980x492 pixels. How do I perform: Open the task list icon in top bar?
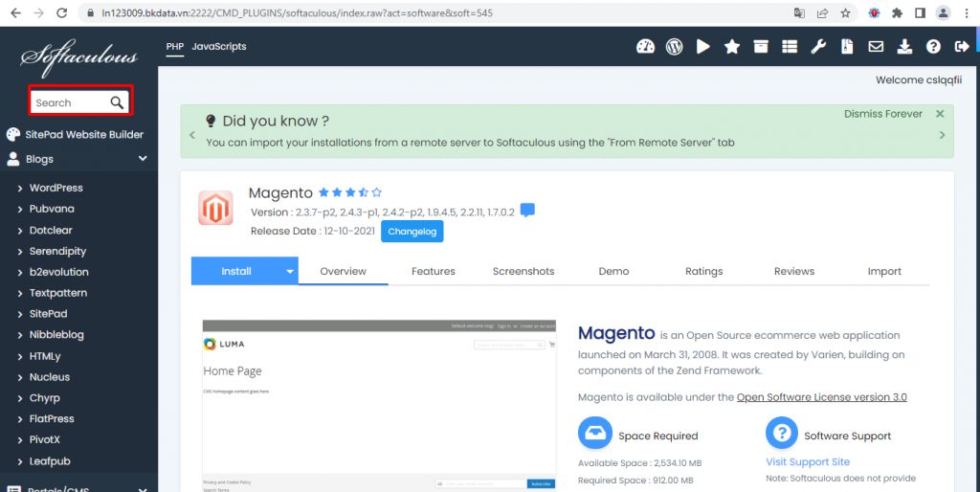click(790, 46)
